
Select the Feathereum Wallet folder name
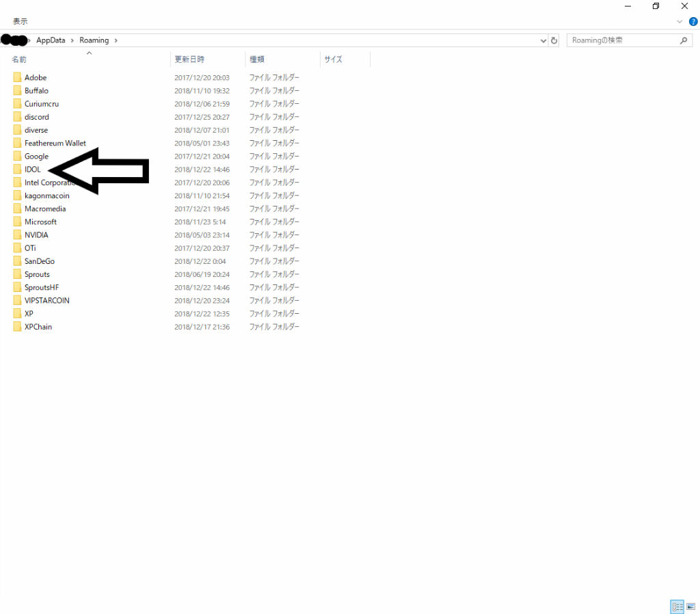(x=55, y=143)
